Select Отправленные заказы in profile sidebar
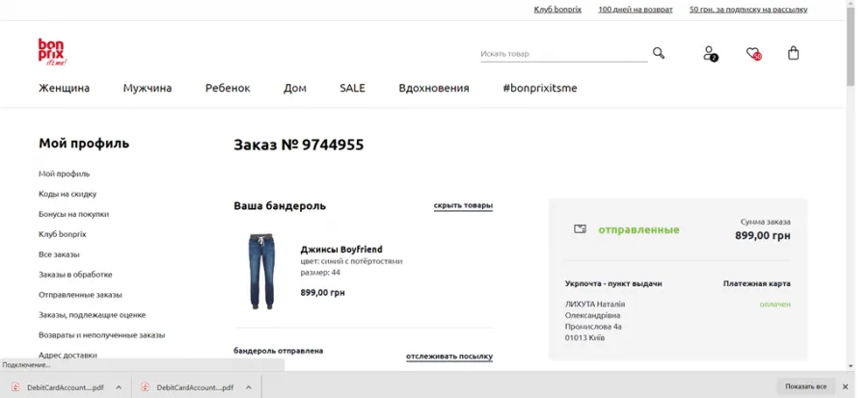The width and height of the screenshot is (868, 398). [80, 295]
